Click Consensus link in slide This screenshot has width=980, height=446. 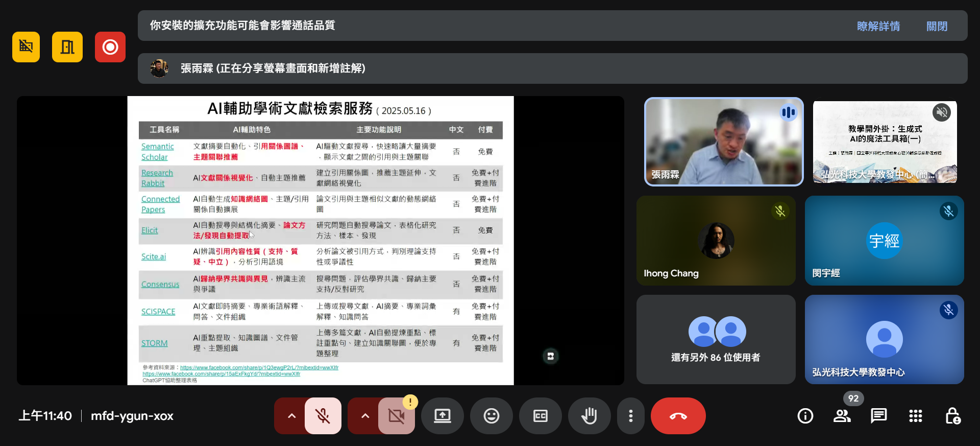pyautogui.click(x=160, y=284)
